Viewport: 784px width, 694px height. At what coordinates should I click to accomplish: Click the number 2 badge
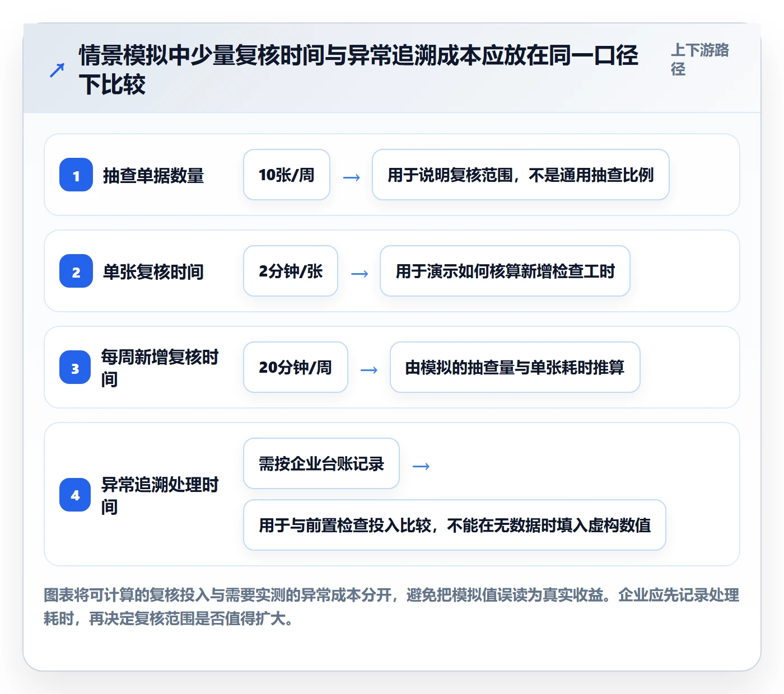(x=76, y=271)
